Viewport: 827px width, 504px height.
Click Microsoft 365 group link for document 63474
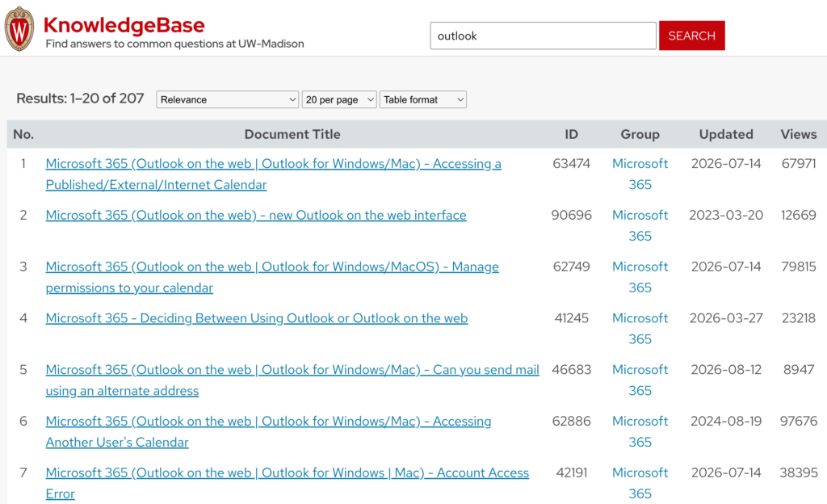(640, 174)
